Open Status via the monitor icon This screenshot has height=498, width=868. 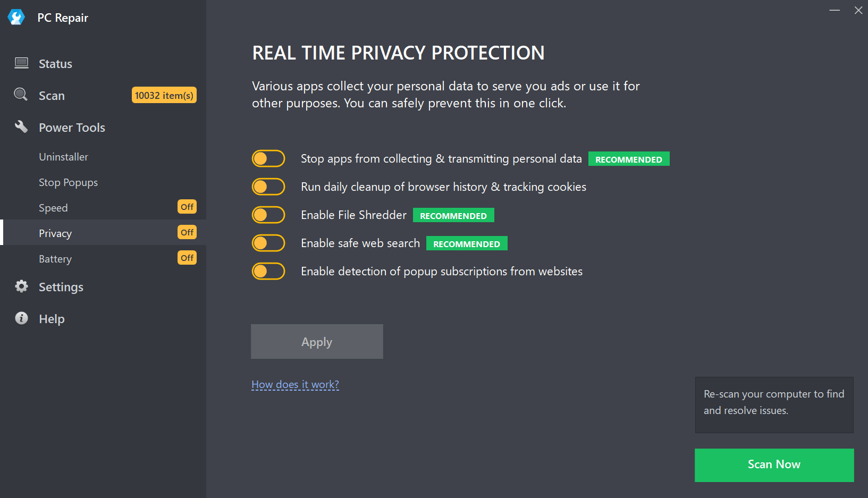pyautogui.click(x=21, y=63)
